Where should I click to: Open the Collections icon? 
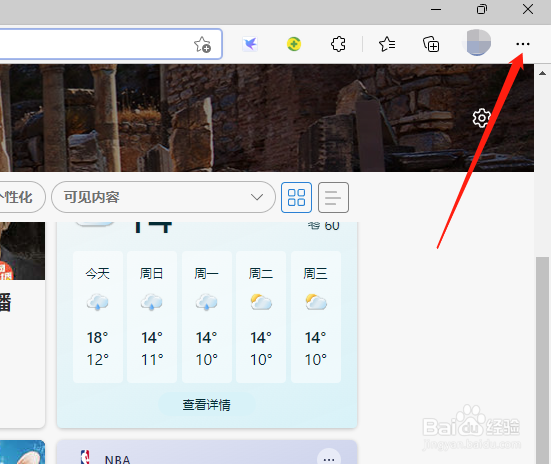point(431,44)
